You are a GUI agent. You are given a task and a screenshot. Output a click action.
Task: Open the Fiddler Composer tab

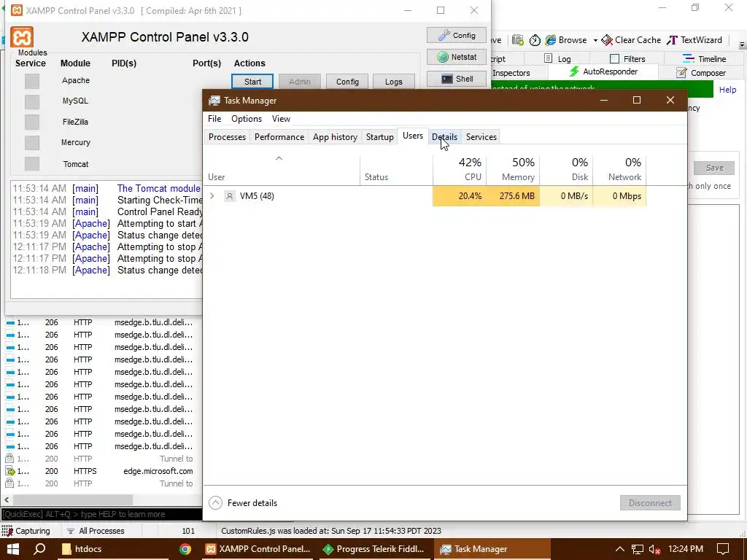click(x=701, y=73)
